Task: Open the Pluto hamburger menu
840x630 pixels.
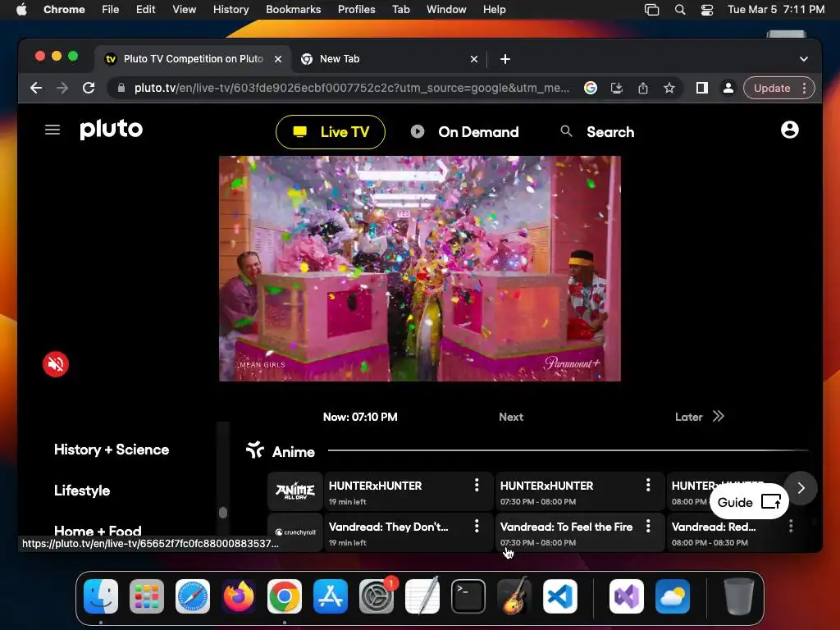Action: [x=52, y=130]
